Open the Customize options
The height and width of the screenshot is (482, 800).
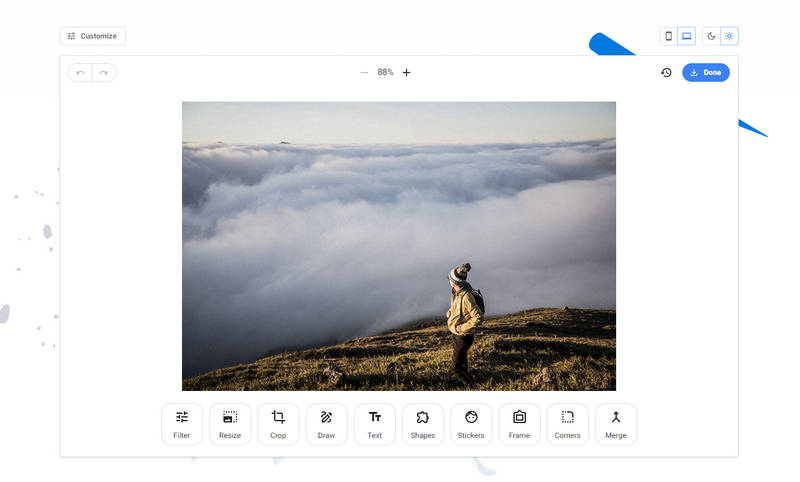(92, 36)
